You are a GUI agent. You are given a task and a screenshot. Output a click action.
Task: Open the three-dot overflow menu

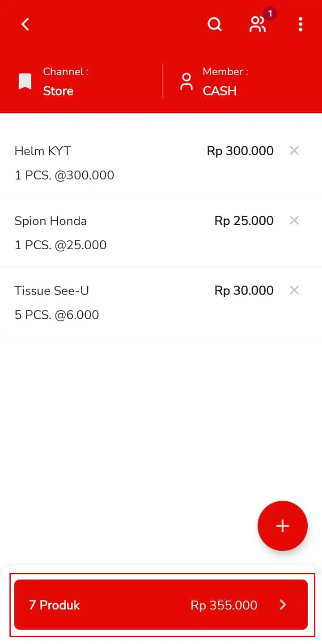pyautogui.click(x=301, y=24)
